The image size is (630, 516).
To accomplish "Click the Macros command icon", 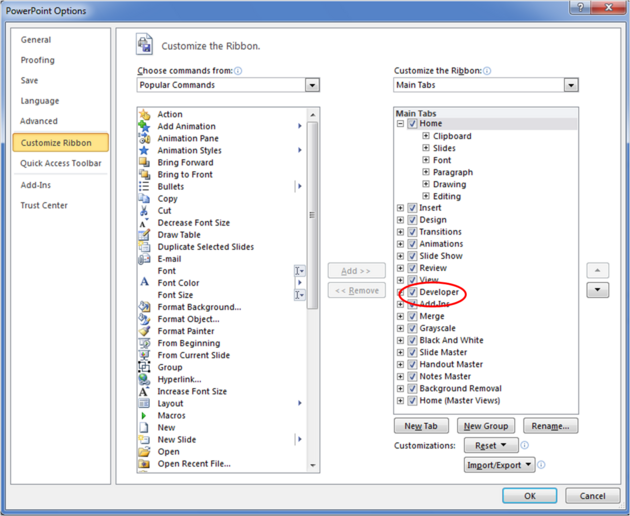I will tap(145, 415).
